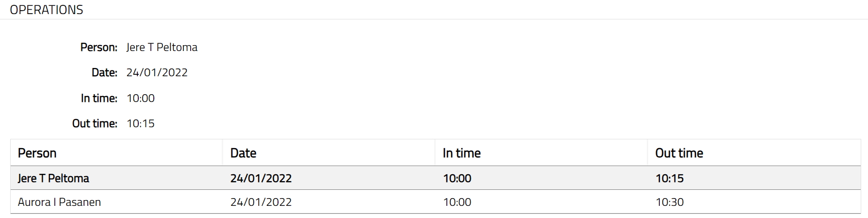The height and width of the screenshot is (218, 868).
Task: Click the date cell in Aurora's row
Action: click(x=261, y=202)
